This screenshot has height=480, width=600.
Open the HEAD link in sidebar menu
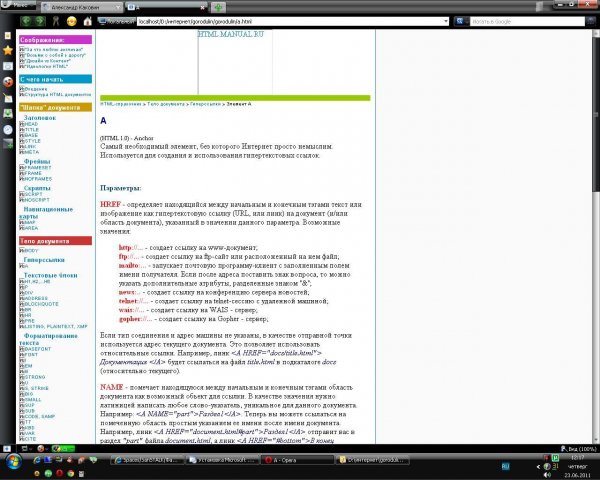[x=31, y=124]
